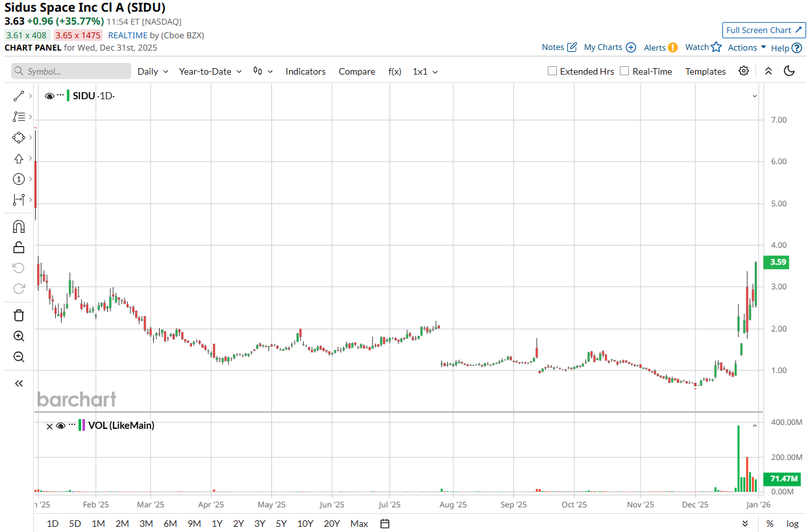Screen dimensions: 810x532
Task: Select the 10Y range button
Action: click(305, 524)
